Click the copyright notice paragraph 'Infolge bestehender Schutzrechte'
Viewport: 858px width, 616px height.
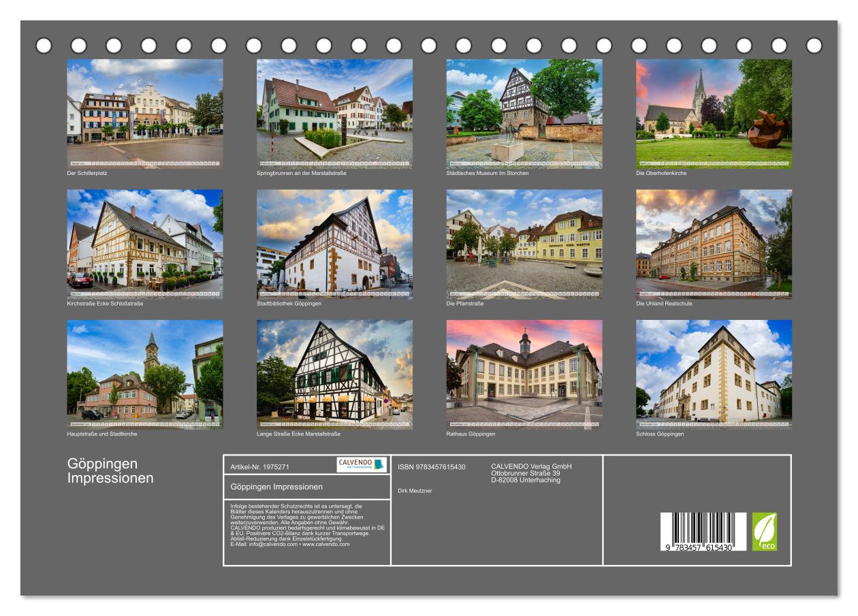(308, 525)
